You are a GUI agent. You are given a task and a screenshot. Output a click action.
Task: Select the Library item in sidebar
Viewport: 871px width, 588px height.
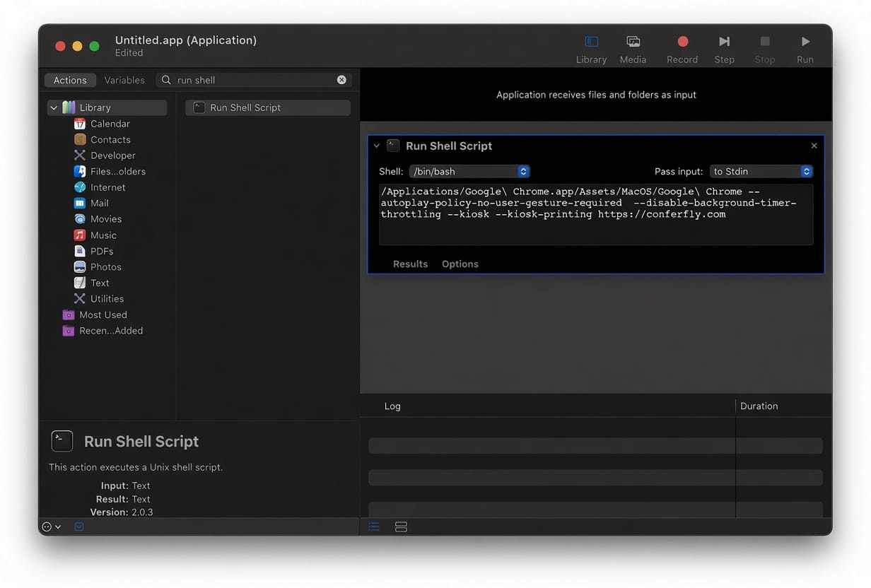pos(107,107)
